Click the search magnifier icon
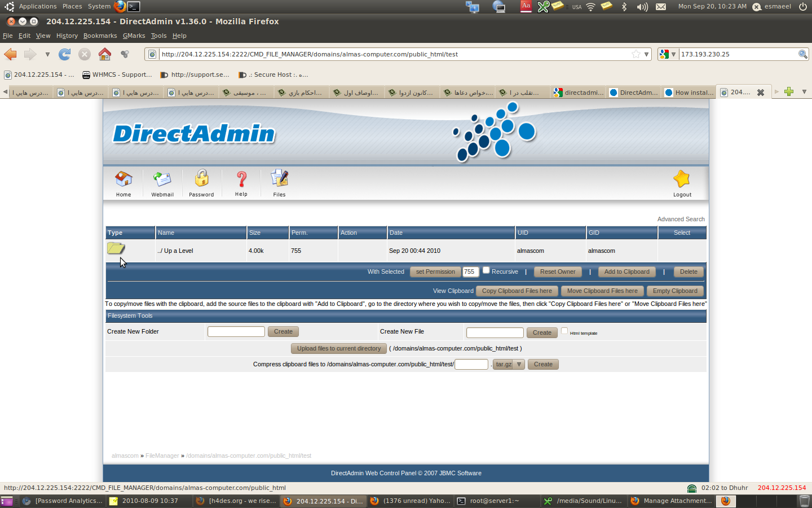This screenshot has height=508, width=812. (x=802, y=54)
